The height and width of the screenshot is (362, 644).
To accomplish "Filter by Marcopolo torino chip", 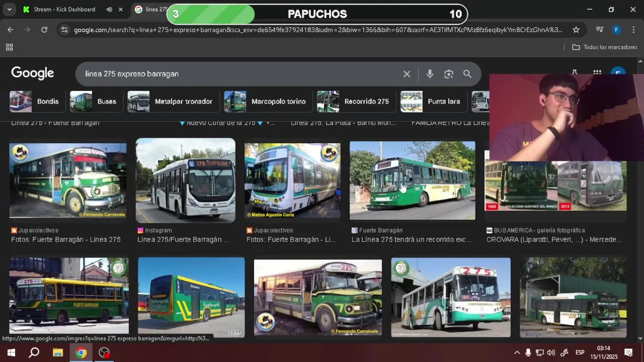I will point(267,102).
